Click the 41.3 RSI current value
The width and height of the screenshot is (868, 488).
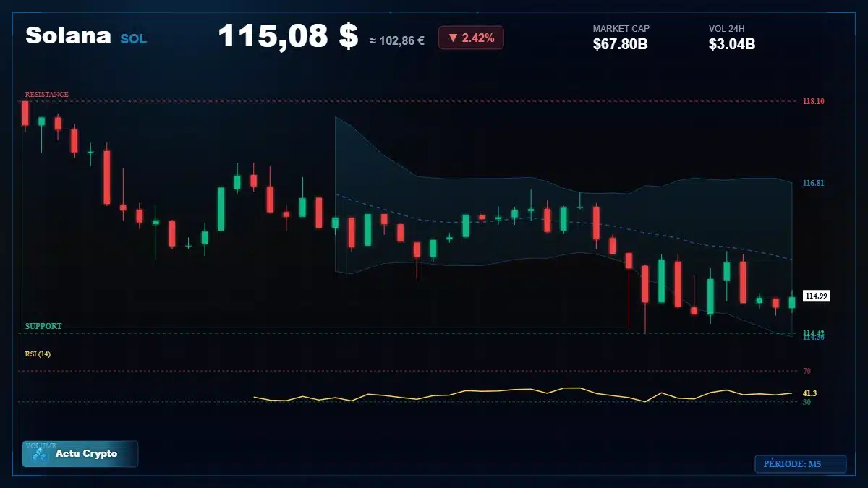(809, 393)
